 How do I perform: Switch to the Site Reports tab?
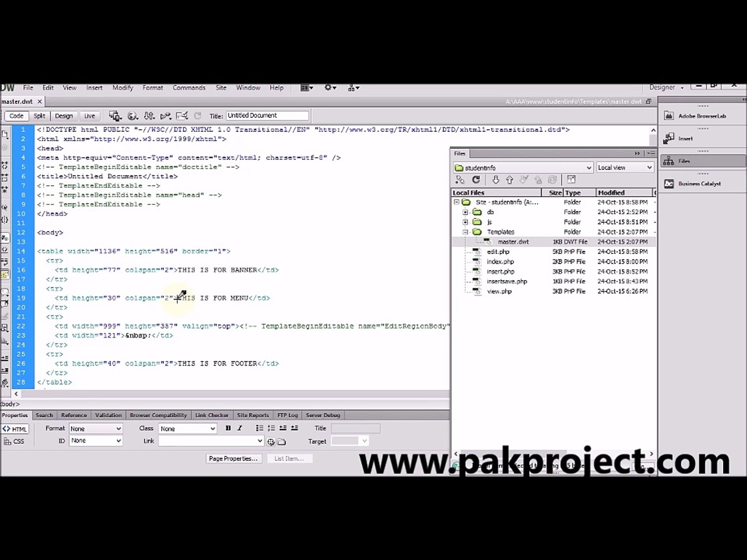pos(253,415)
